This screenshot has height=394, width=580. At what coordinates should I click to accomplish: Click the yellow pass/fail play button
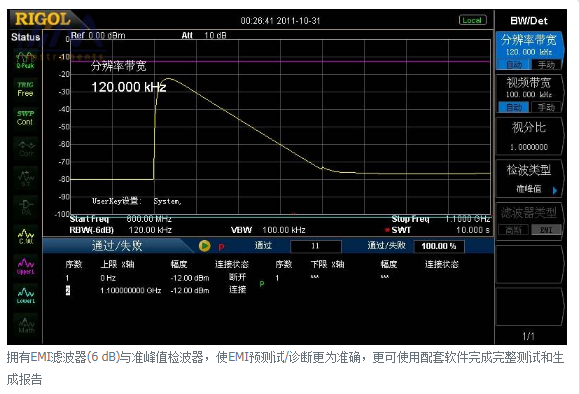pyautogui.click(x=204, y=246)
